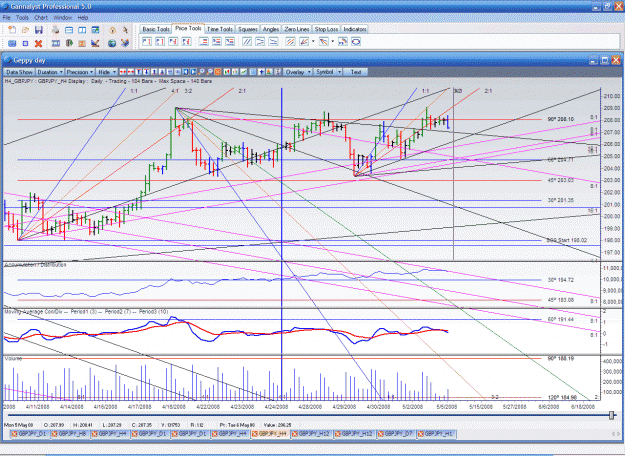Switch to the Angles tab

point(271,29)
